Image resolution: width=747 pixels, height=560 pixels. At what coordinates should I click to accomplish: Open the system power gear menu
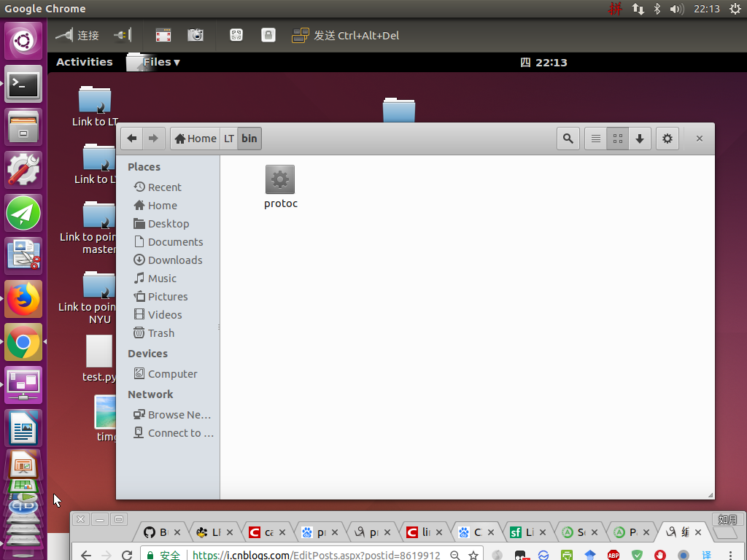coord(735,9)
